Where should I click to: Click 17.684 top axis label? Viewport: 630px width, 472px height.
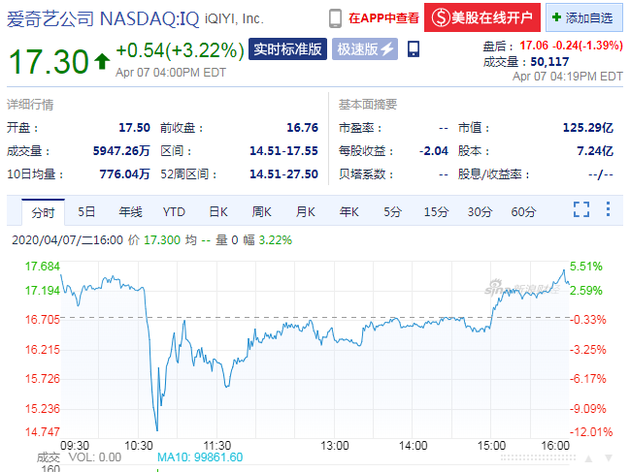[x=42, y=266]
